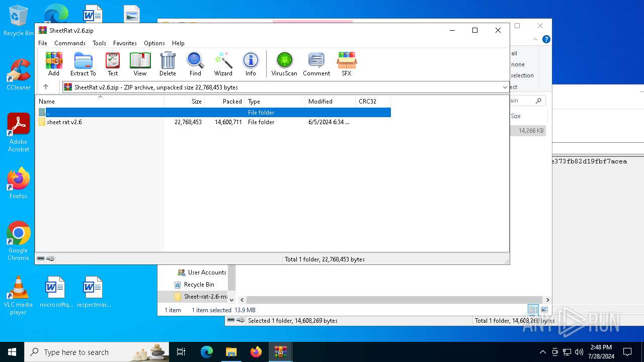Switch Explorer to large icons view
The image size is (644, 362).
544,310
